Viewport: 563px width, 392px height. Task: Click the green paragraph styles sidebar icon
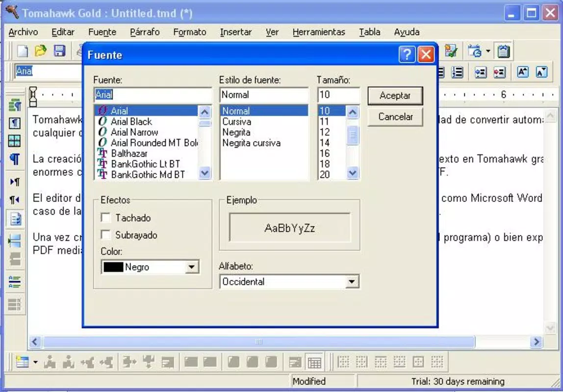pyautogui.click(x=15, y=105)
